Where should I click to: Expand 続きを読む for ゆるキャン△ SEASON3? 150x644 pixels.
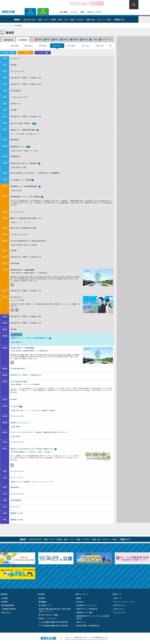pyautogui.click(x=14, y=460)
